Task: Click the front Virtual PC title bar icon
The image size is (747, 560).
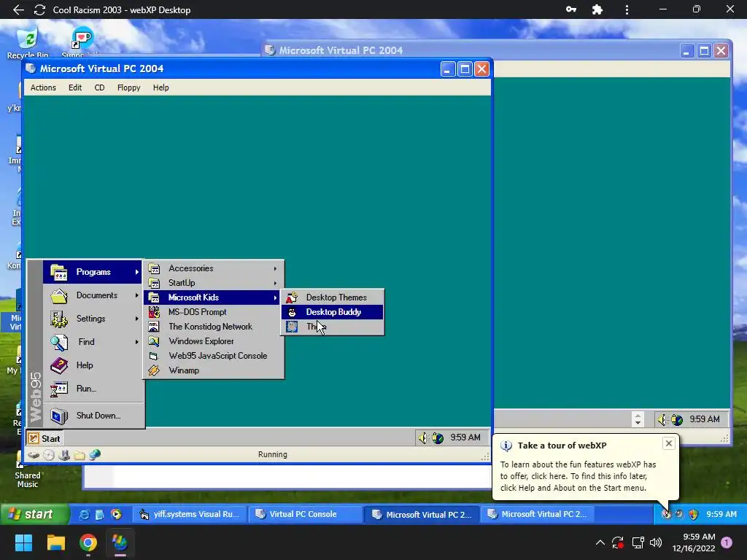Action: coord(31,69)
